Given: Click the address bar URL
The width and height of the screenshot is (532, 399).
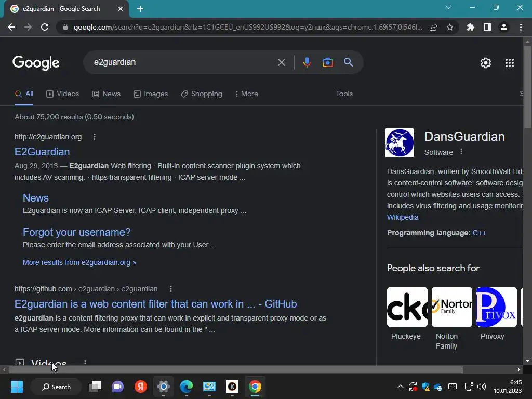Looking at the screenshot, I should [x=248, y=27].
